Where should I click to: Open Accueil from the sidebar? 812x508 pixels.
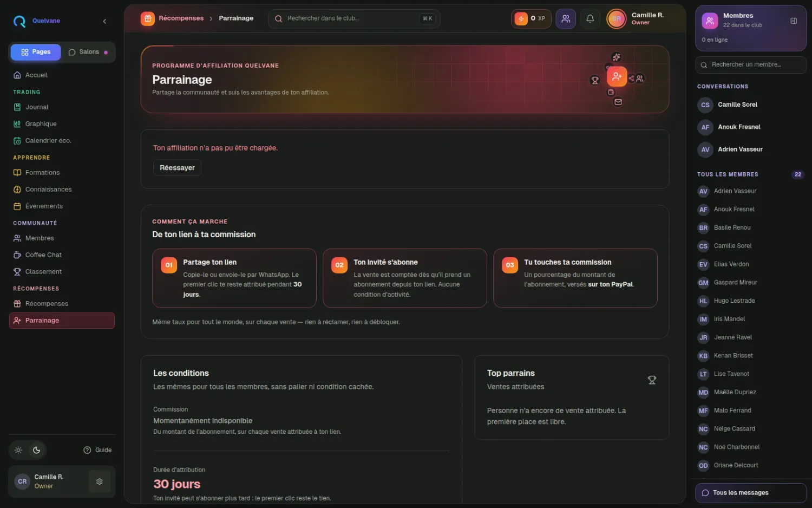coord(62,75)
